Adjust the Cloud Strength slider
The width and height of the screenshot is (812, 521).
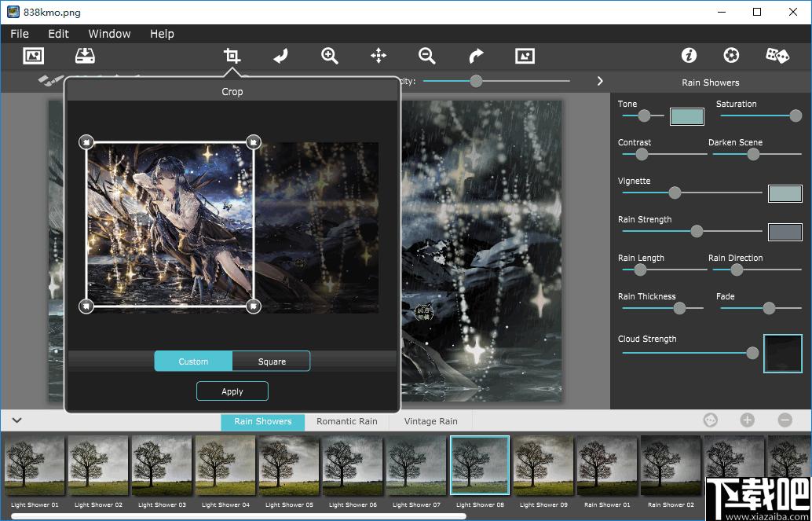point(689,353)
